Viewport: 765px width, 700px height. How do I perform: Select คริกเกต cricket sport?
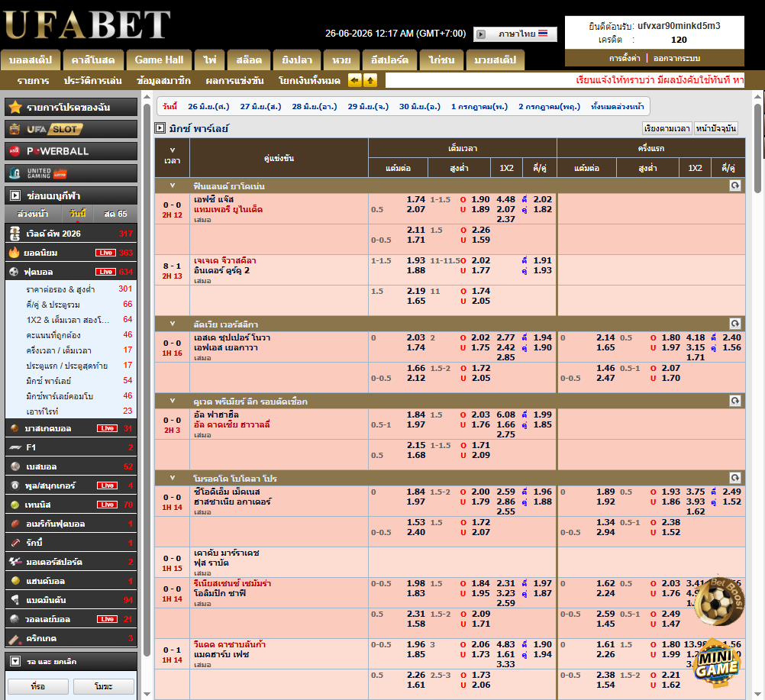pos(71,638)
